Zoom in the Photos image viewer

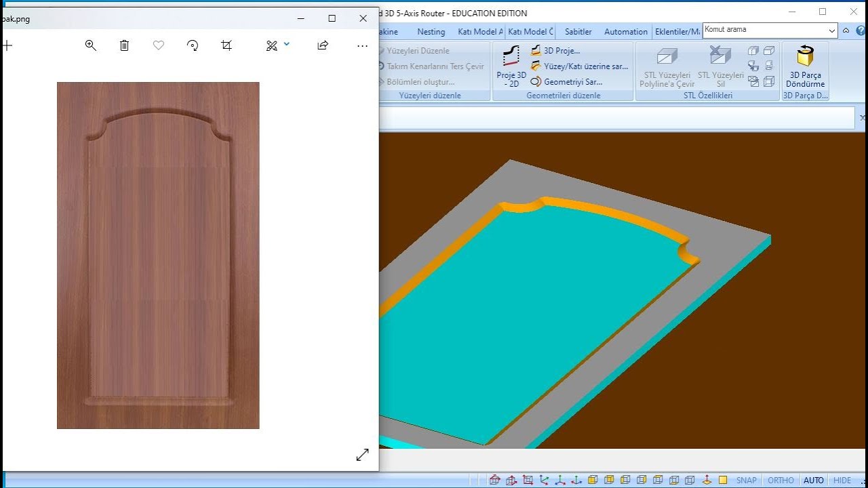tap(90, 45)
